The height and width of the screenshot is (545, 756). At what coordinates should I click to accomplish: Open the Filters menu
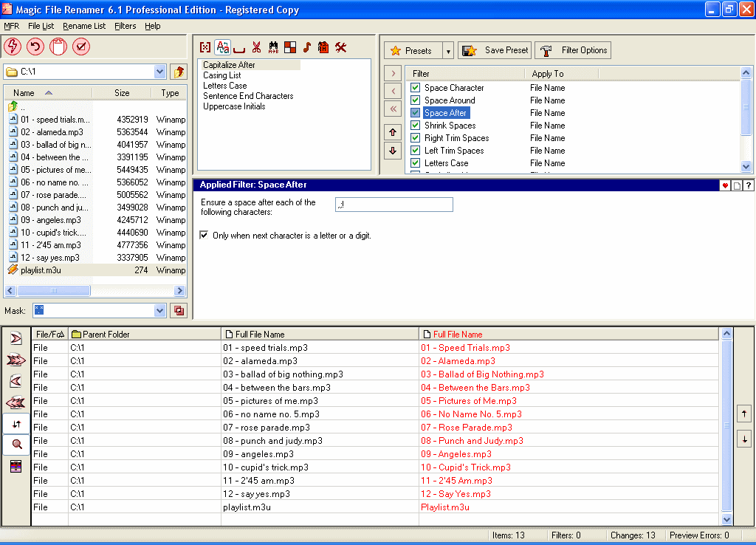coord(125,26)
